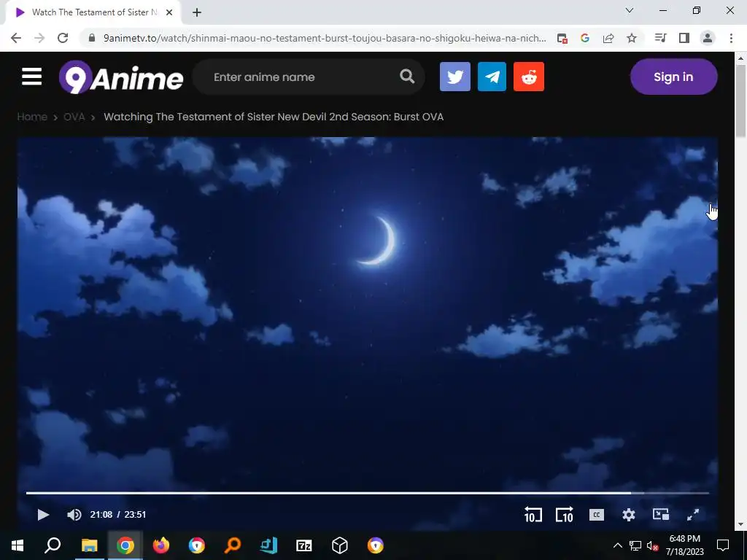Toggle closed captions CC

tap(597, 514)
